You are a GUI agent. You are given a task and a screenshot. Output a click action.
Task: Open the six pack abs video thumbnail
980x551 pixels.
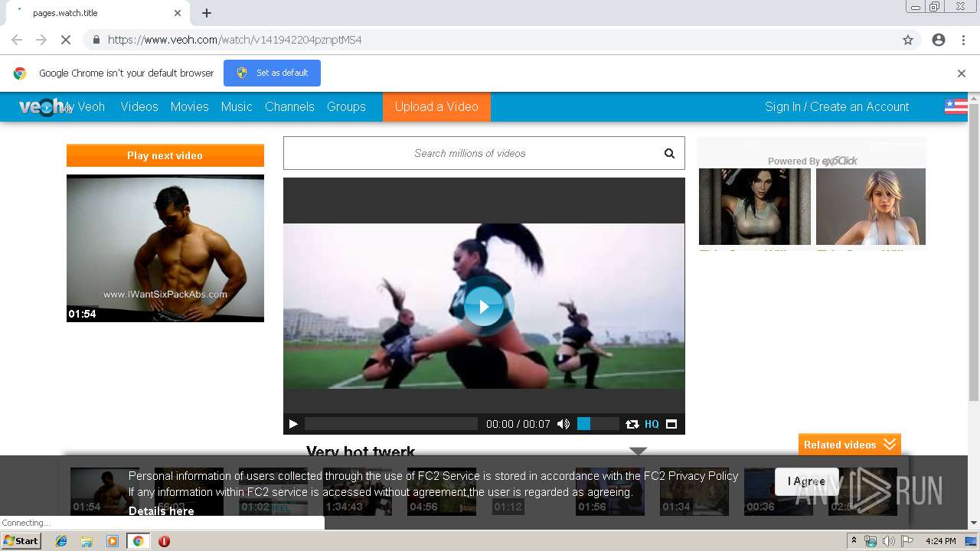[165, 248]
